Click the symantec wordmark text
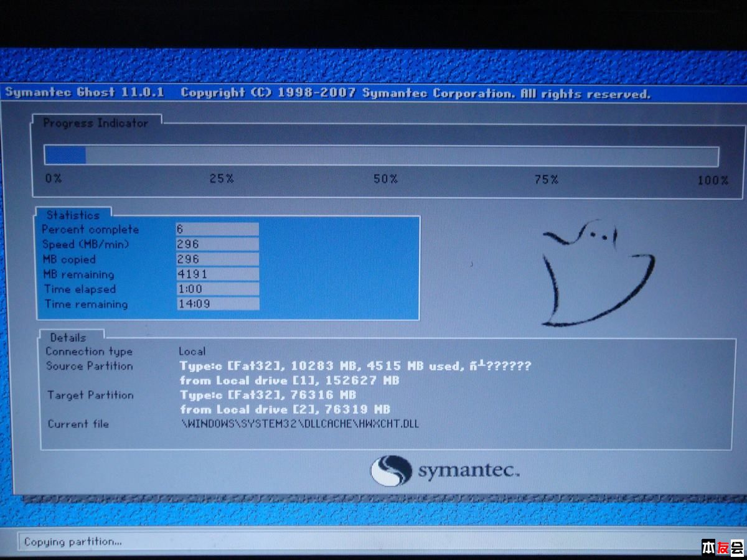747x560 pixels. [x=469, y=471]
